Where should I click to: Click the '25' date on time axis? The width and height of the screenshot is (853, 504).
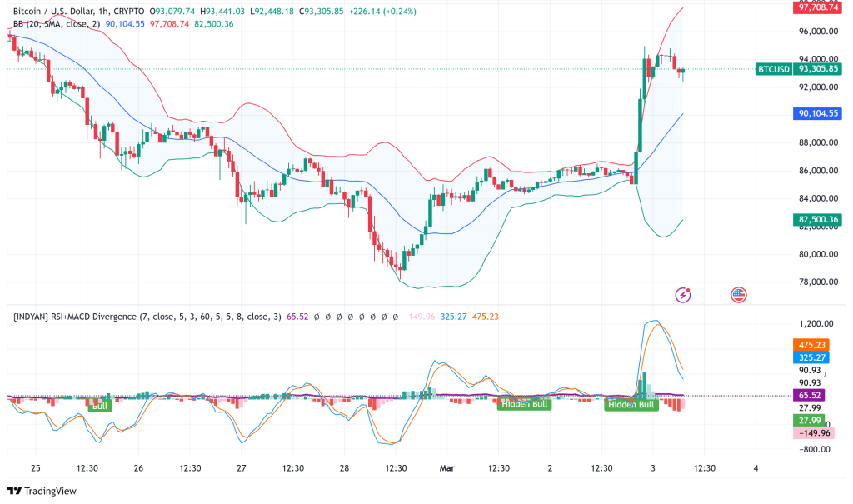(35, 468)
